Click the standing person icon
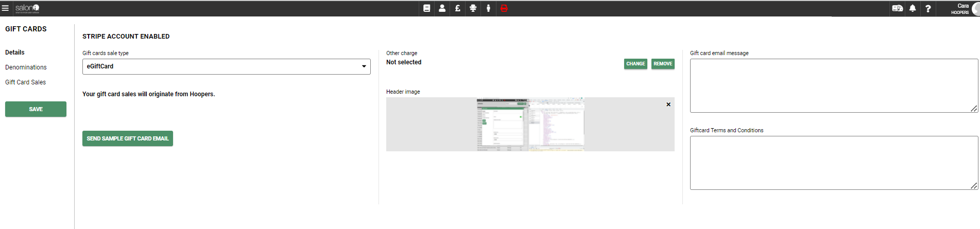Viewport: 980px width, 229px height. pos(488,8)
